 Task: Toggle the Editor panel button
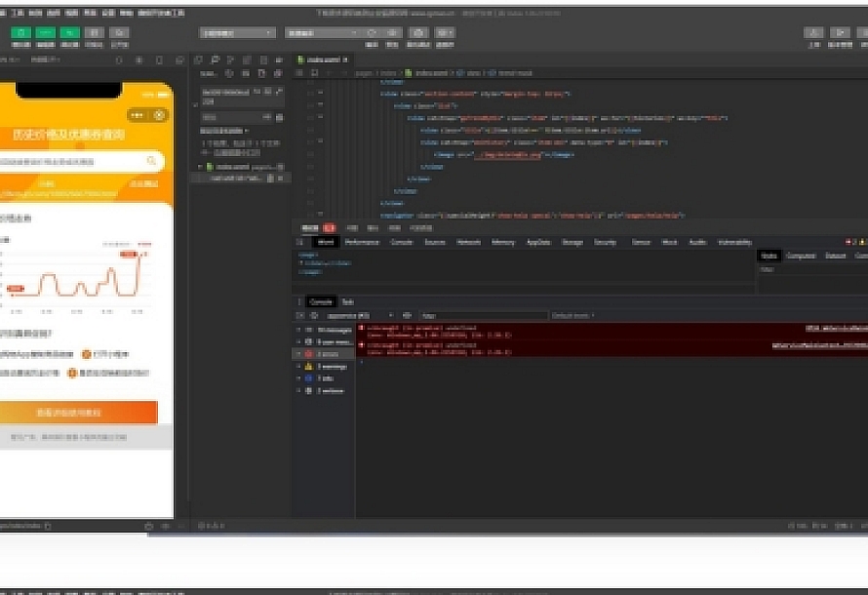pyautogui.click(x=46, y=32)
